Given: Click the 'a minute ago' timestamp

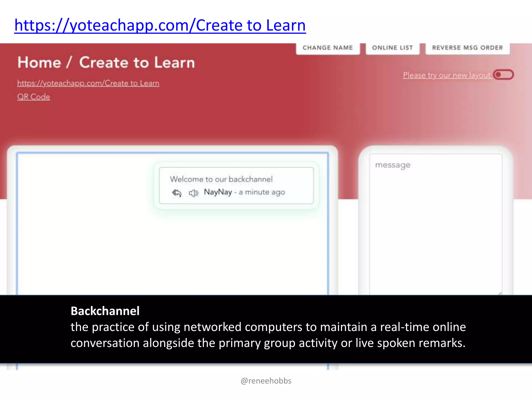Looking at the screenshot, I should [262, 192].
